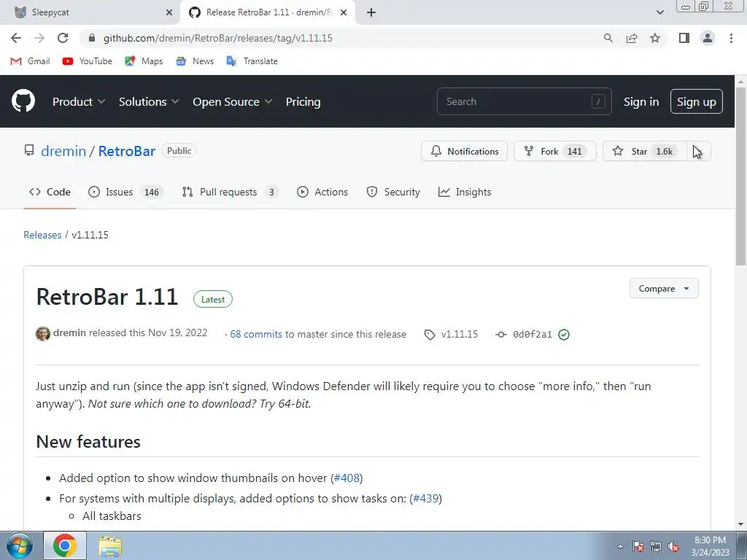Switch to the Code tab
This screenshot has height=560, width=747.
pyautogui.click(x=50, y=192)
